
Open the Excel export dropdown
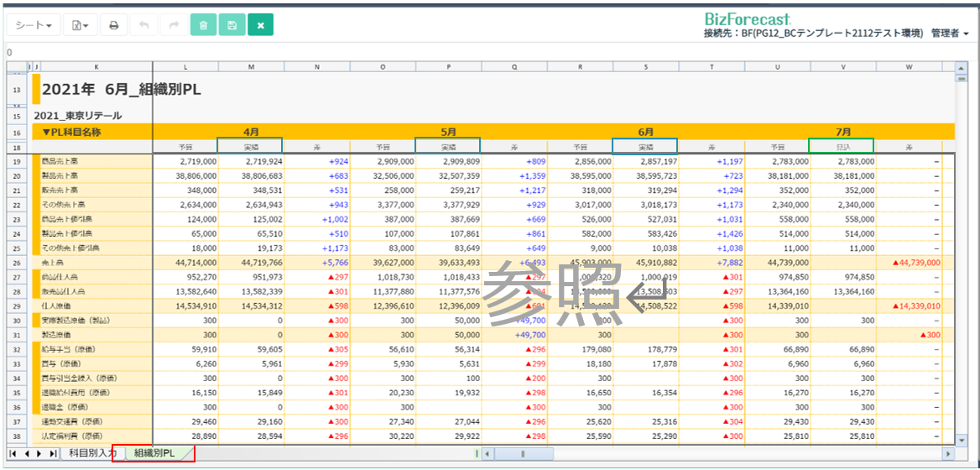click(x=81, y=25)
